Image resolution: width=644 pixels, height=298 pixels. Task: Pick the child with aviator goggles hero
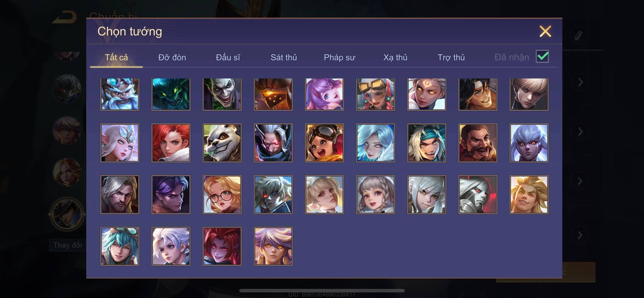pyautogui.click(x=324, y=143)
